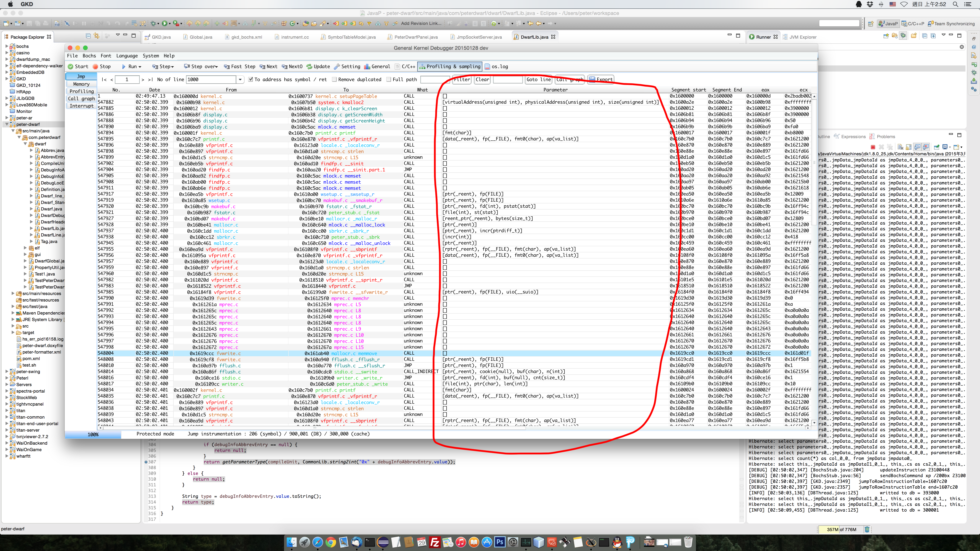Expand the titan-server project
Image resolution: width=980 pixels, height=551 pixels.
[7, 430]
